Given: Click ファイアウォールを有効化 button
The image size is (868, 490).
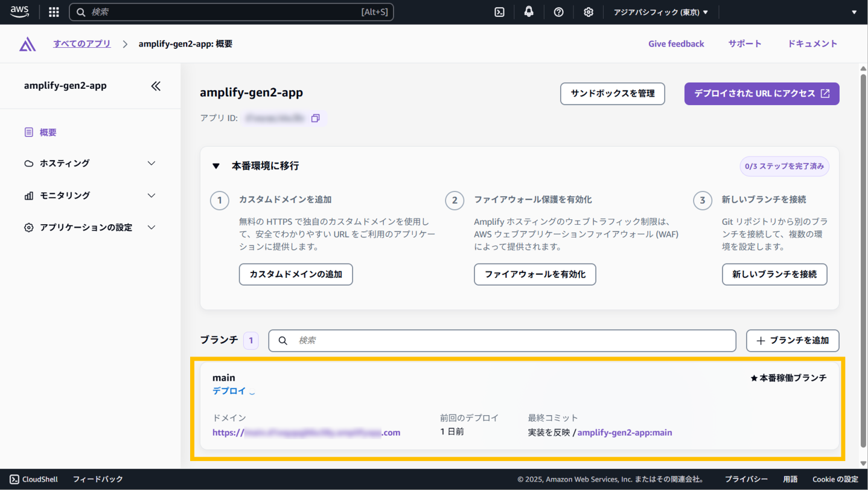Looking at the screenshot, I should click(535, 274).
